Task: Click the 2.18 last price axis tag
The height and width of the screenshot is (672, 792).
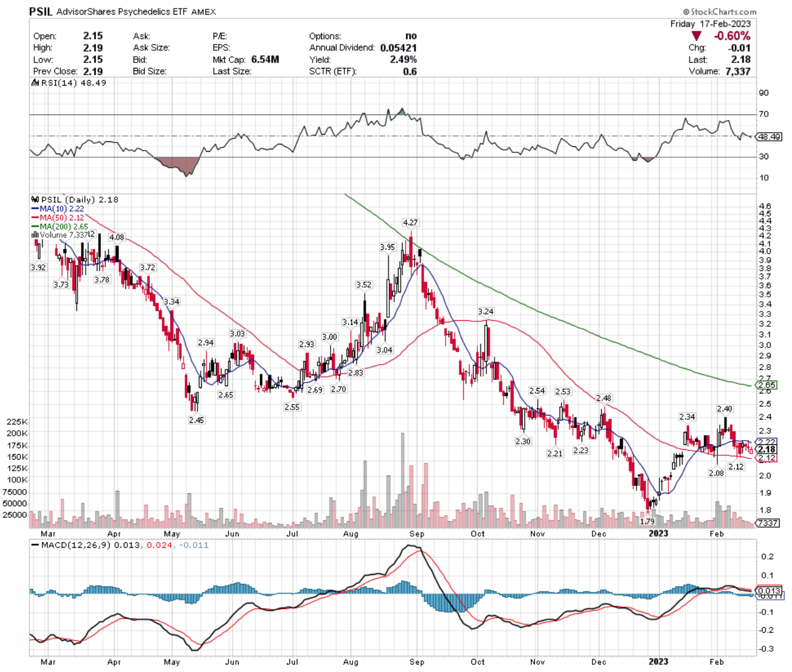Action: 766,449
